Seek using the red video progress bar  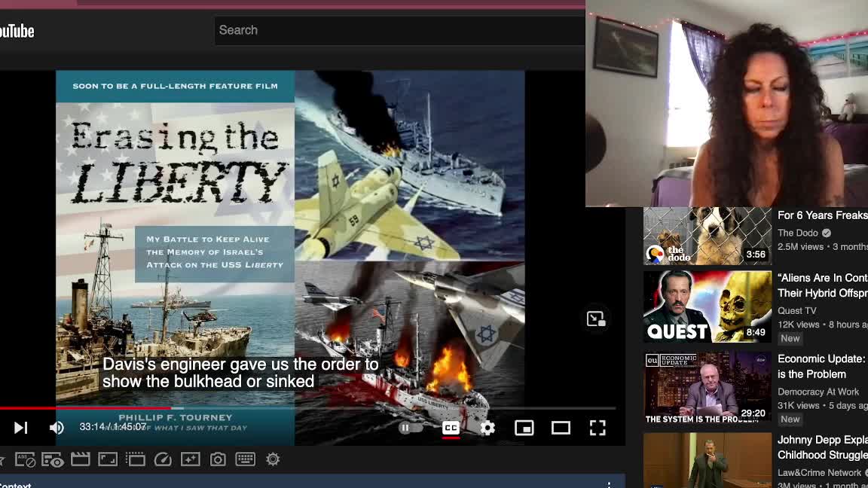point(307,408)
